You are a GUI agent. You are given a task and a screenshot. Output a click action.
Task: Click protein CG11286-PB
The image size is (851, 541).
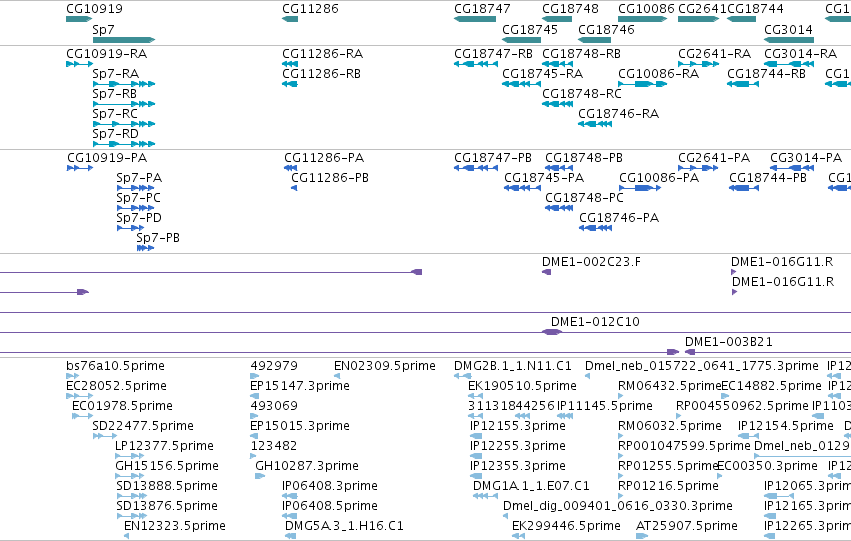point(330,178)
